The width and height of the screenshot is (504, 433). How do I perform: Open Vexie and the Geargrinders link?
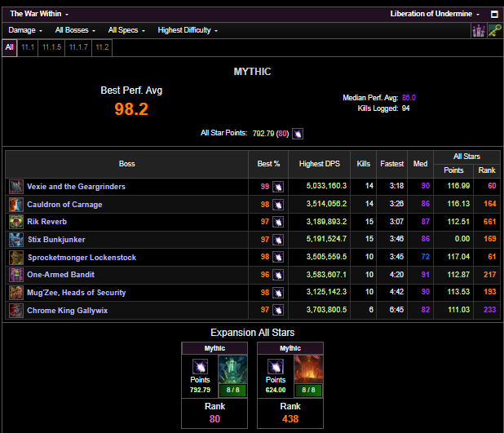[x=76, y=187]
